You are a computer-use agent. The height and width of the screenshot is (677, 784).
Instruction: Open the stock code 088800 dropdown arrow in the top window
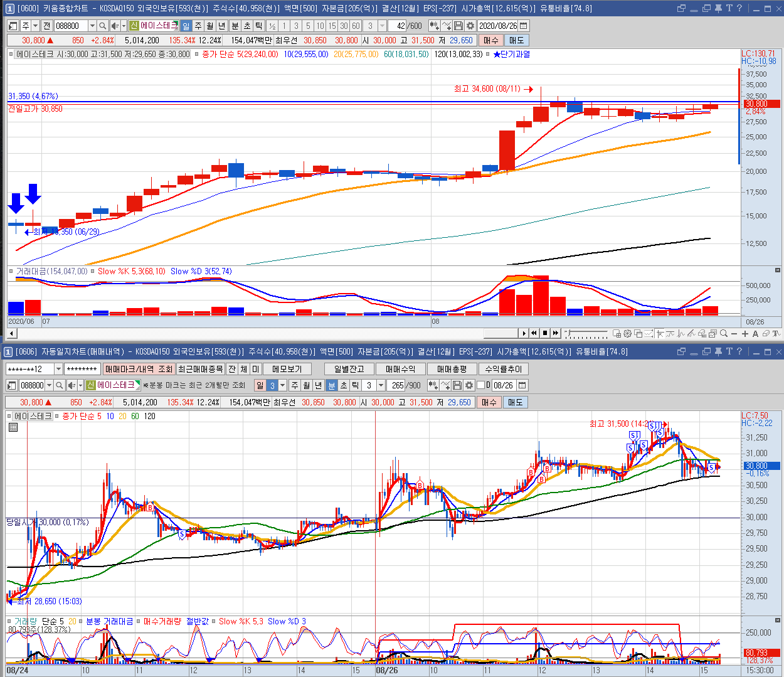click(92, 26)
